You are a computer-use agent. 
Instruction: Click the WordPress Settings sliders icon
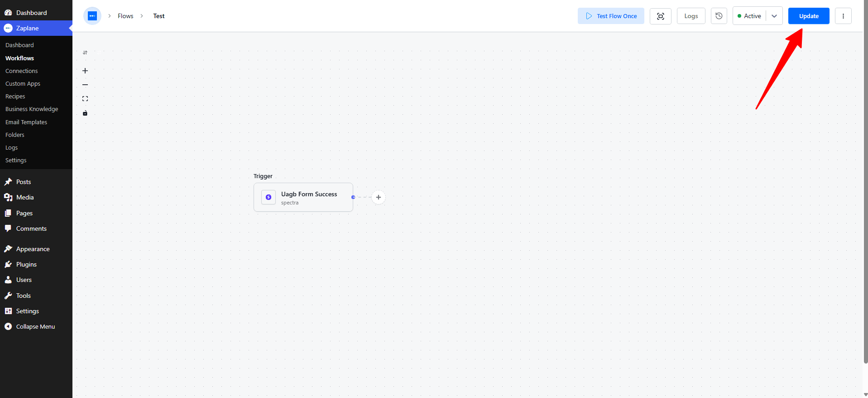8,311
